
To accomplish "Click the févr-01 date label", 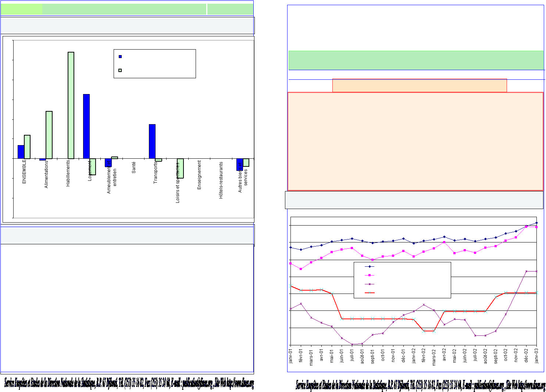I will tap(301, 356).
